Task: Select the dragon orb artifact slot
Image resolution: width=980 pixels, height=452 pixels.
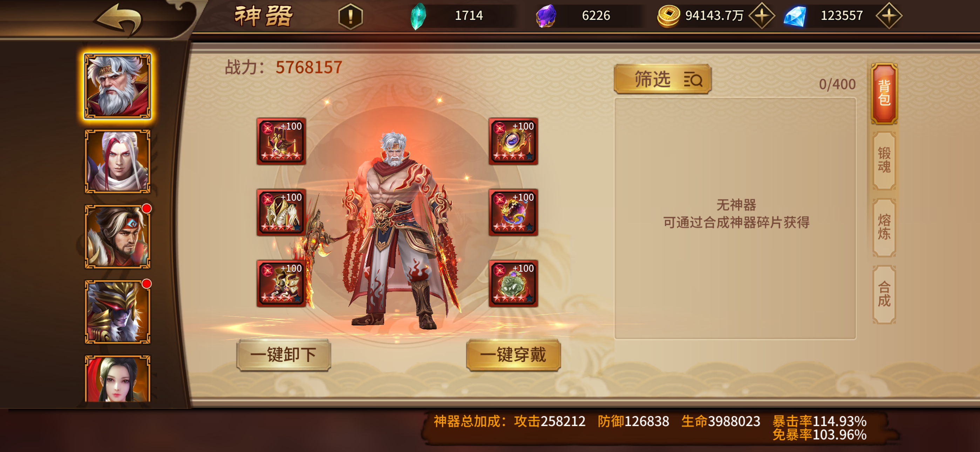Action: pyautogui.click(x=513, y=212)
